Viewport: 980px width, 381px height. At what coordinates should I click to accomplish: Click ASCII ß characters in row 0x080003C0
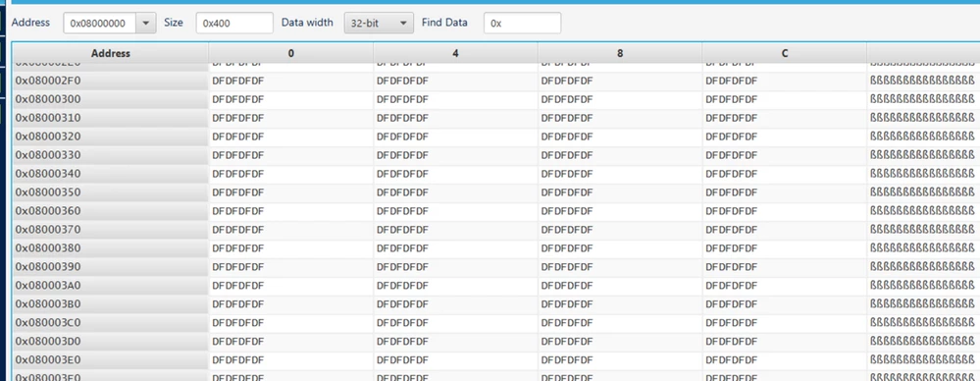pos(922,323)
